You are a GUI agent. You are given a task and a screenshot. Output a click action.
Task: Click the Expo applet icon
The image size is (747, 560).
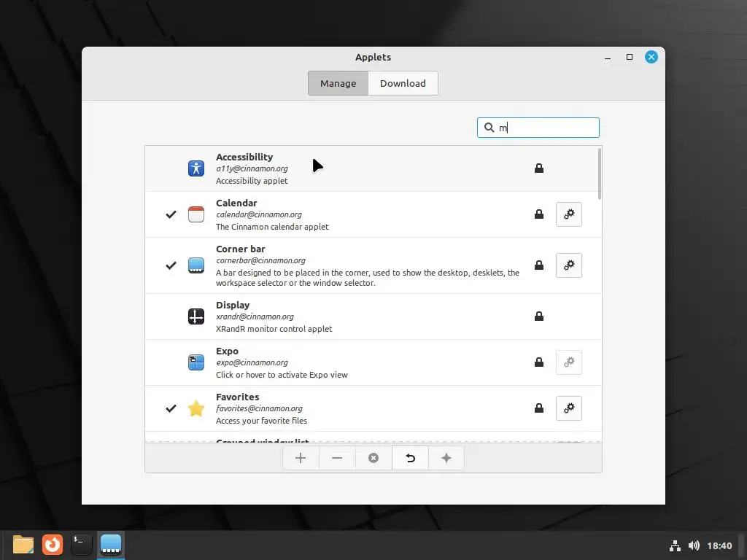tap(196, 362)
